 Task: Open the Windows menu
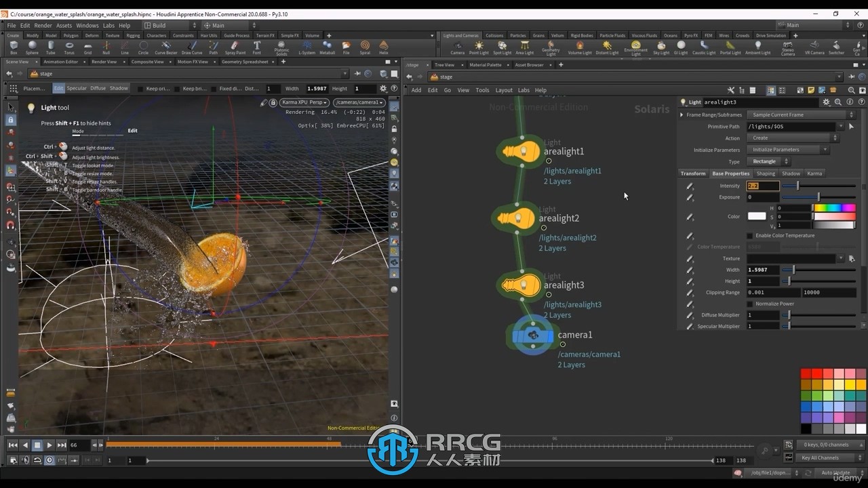coord(87,25)
